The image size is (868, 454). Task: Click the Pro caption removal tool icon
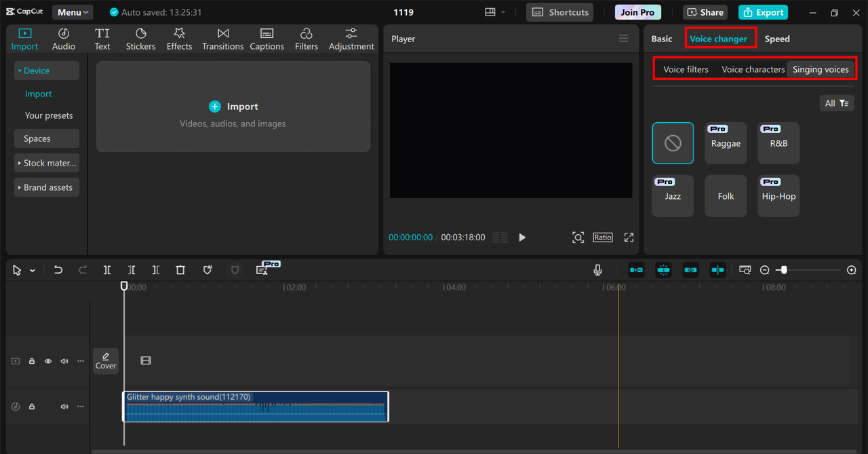pos(262,270)
